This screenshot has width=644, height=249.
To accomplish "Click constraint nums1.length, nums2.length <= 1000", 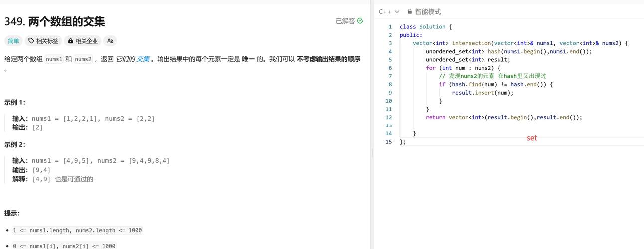I will [77, 230].
